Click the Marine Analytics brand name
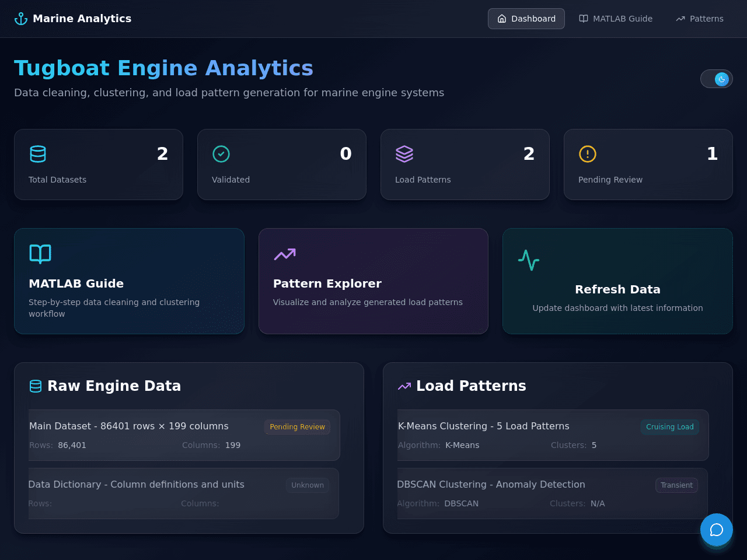The height and width of the screenshot is (560, 747). pos(82,19)
